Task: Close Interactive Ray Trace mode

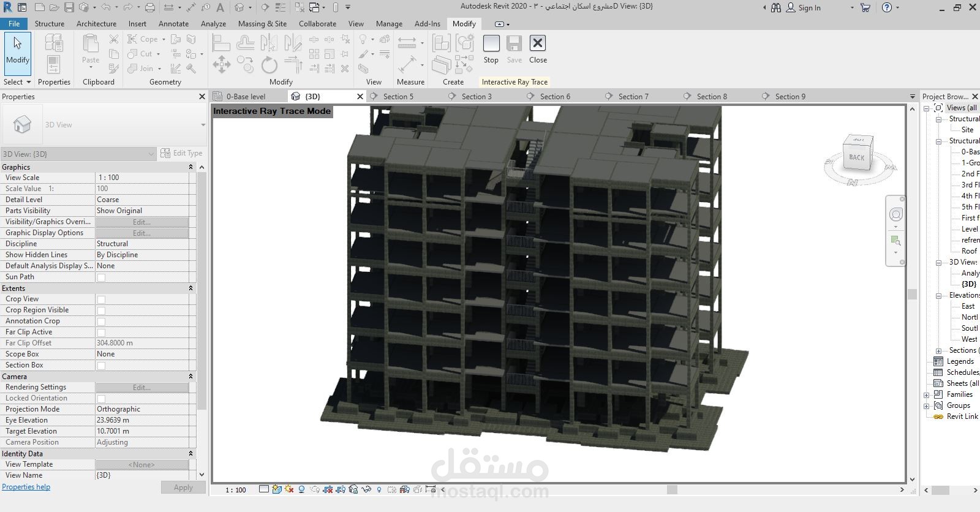Action: (x=538, y=49)
